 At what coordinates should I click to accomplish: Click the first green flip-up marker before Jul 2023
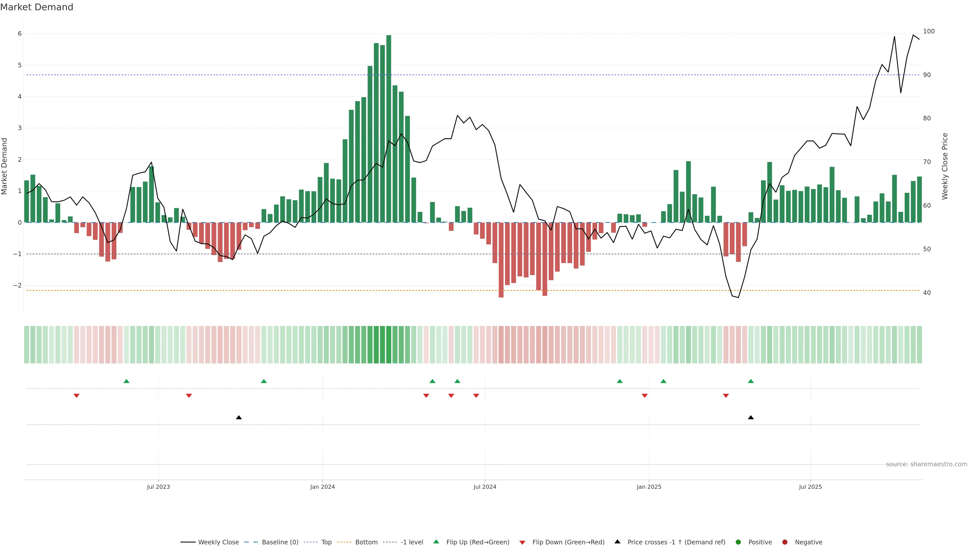click(x=127, y=381)
